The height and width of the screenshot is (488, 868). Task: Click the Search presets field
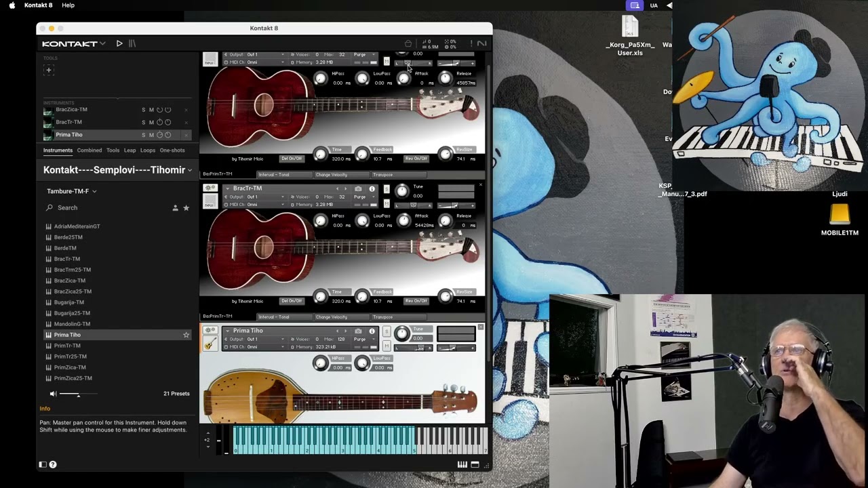coord(105,208)
